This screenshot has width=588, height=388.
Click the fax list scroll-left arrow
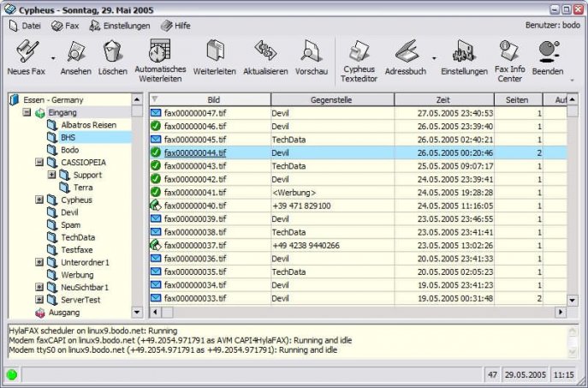point(155,312)
